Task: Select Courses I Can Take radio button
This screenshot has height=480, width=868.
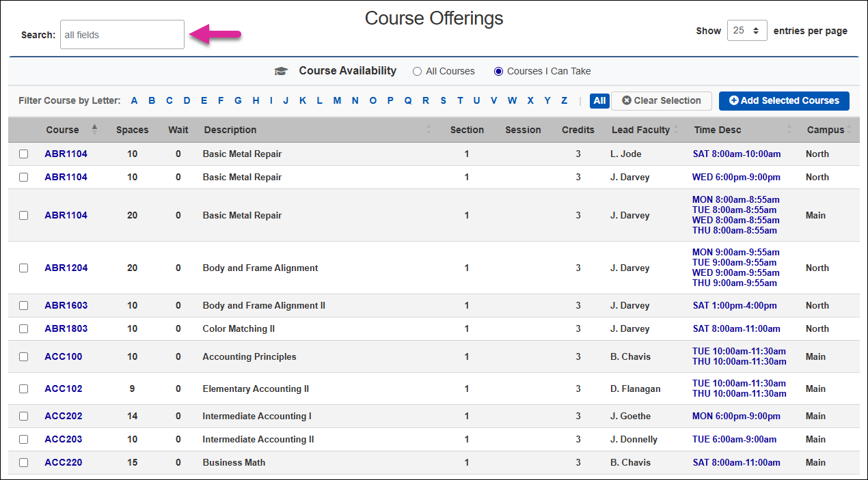Action: pos(498,71)
